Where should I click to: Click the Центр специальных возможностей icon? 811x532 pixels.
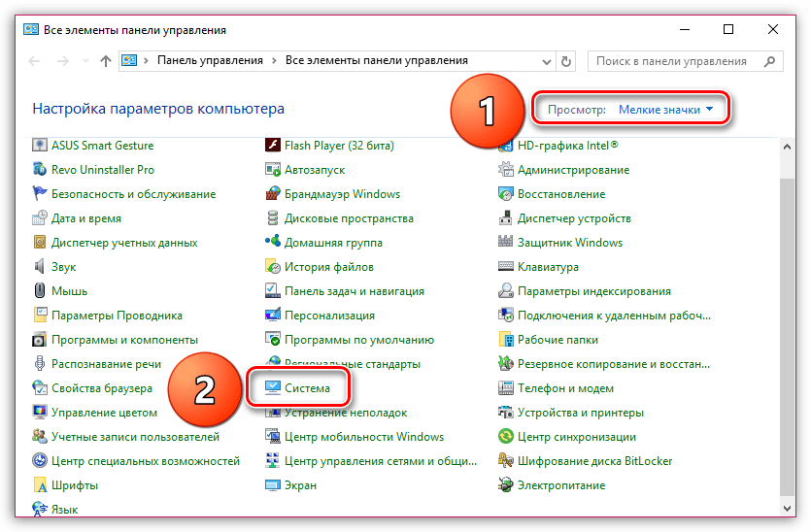pos(40,461)
